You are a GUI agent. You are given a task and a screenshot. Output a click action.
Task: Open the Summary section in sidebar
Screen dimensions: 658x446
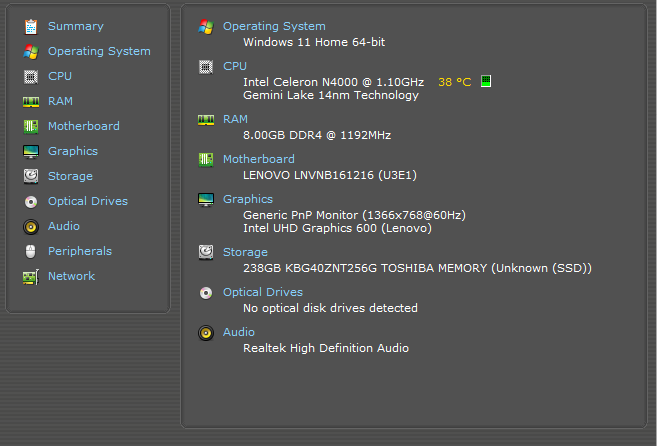[x=76, y=26]
